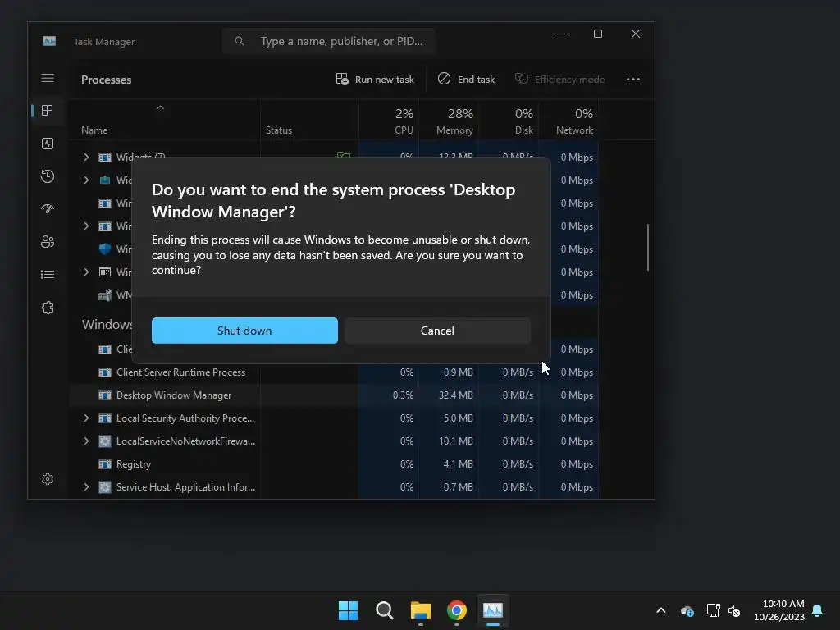This screenshot has height=630, width=840.
Task: Open the Services puzzle icon in sidebar
Action: (48, 308)
